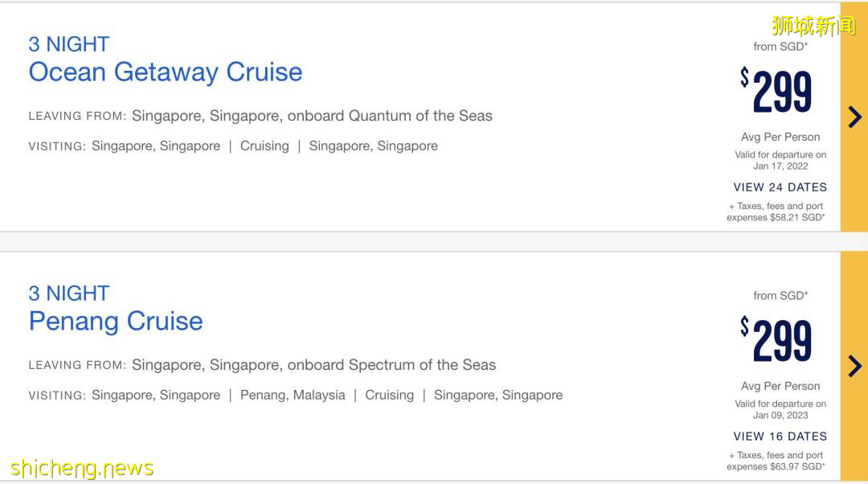Click the 狮城新闻 watermark logo
The image size is (868, 484).
click(x=813, y=25)
